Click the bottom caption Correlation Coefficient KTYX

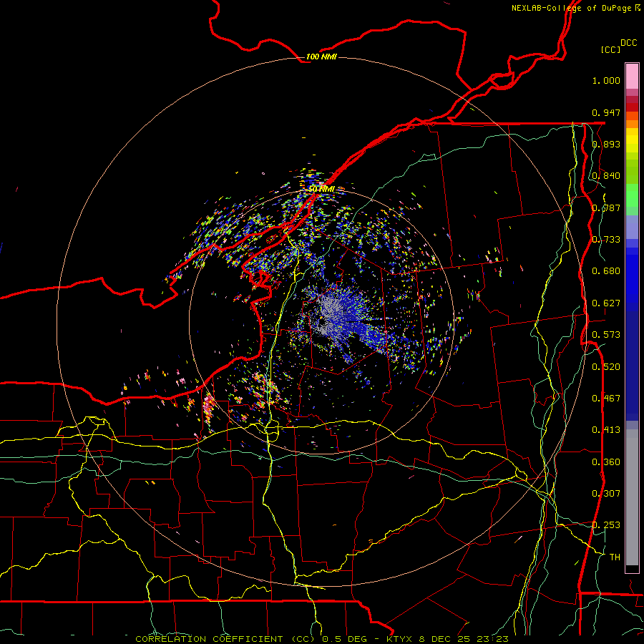tap(322, 639)
